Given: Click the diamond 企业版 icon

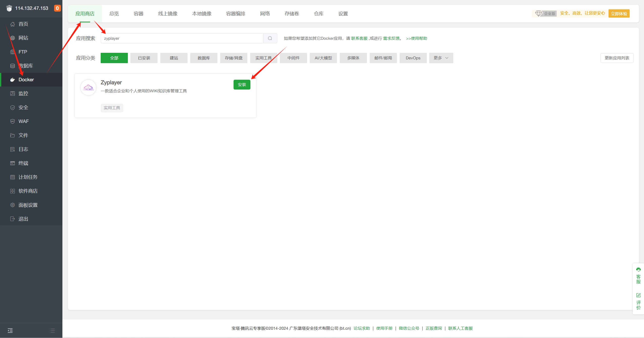Looking at the screenshot, I should point(539,13).
